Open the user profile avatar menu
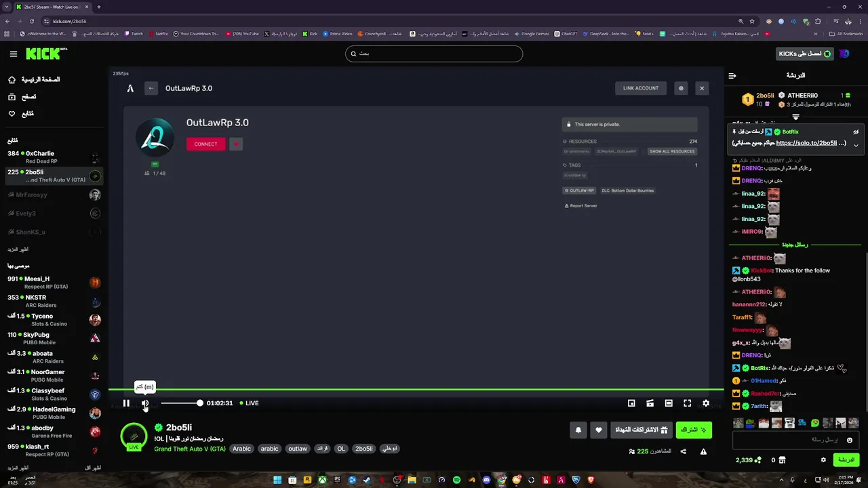This screenshot has width=868, height=488. (x=844, y=54)
